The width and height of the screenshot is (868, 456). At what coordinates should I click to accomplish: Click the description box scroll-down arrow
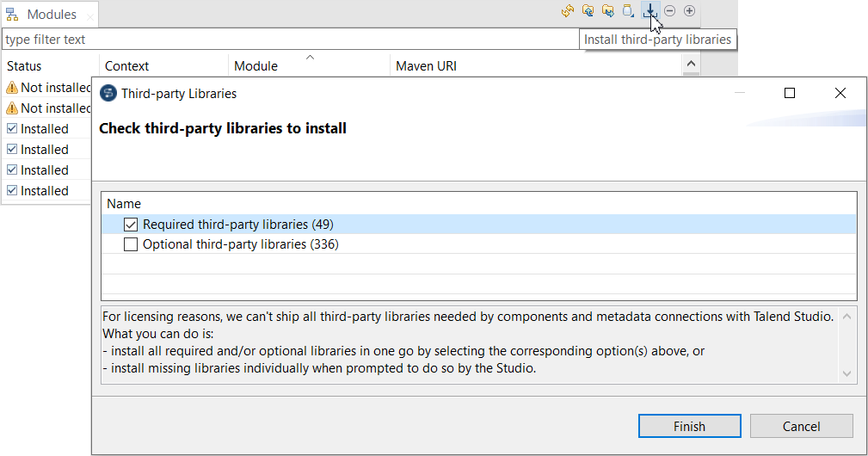[x=847, y=373]
